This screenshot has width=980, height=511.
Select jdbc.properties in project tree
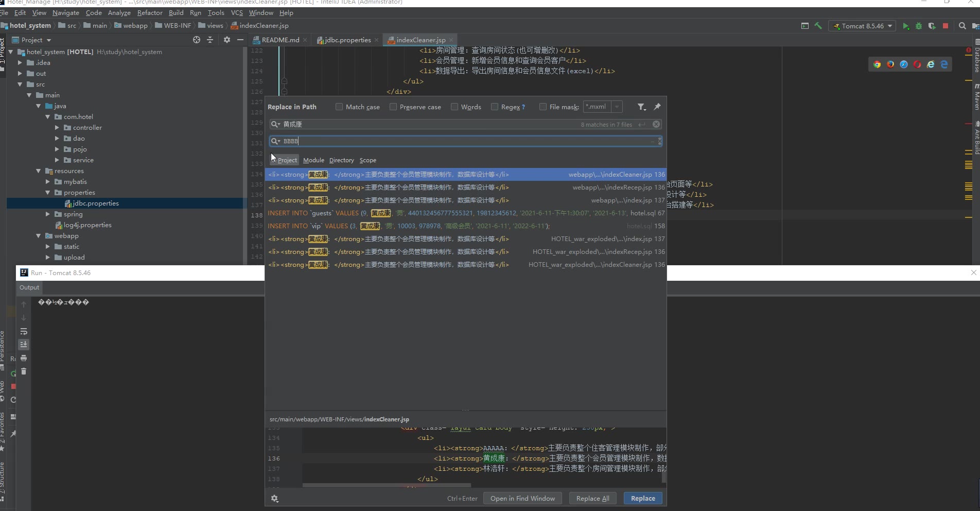coord(96,203)
